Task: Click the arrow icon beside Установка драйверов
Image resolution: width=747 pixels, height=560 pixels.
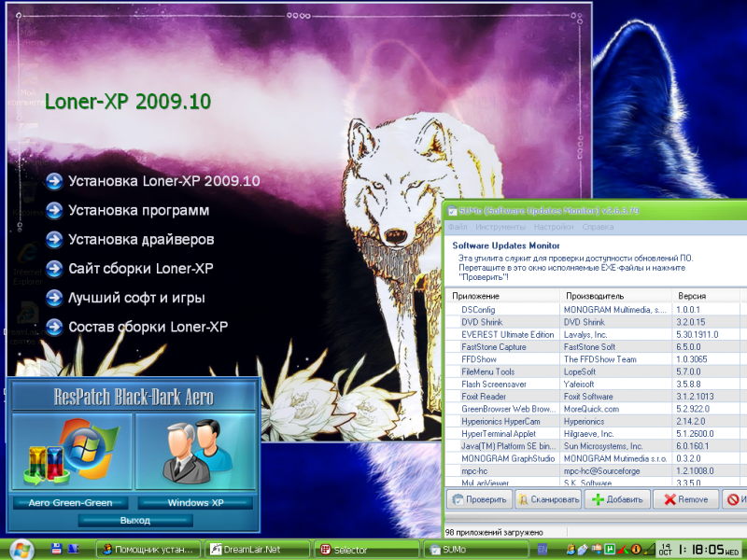Action: [54, 240]
